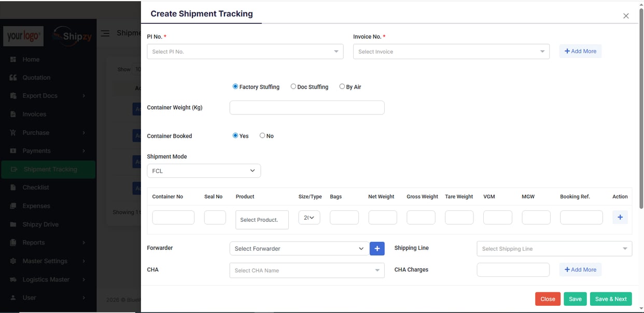644x313 pixels.
Task: Open Expenses from the sidebar
Action: (x=36, y=206)
